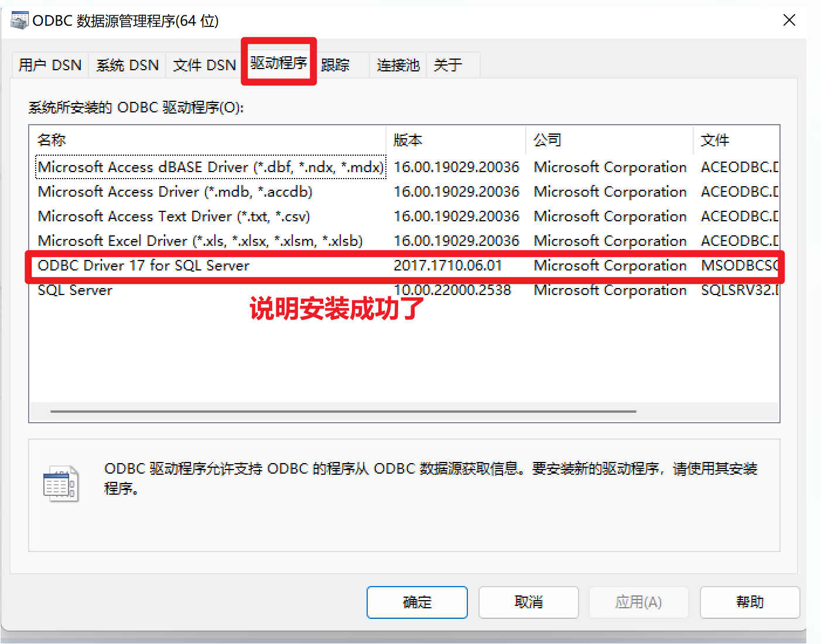
Task: Click the 取消 button
Action: tap(528, 602)
